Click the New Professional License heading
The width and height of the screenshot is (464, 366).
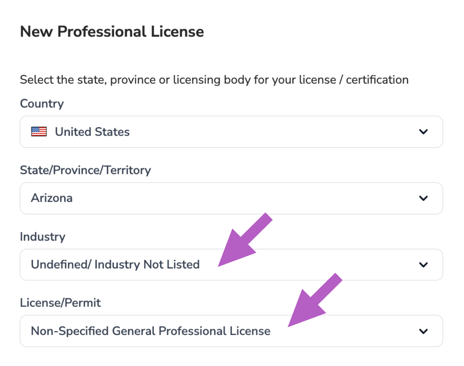(x=112, y=32)
